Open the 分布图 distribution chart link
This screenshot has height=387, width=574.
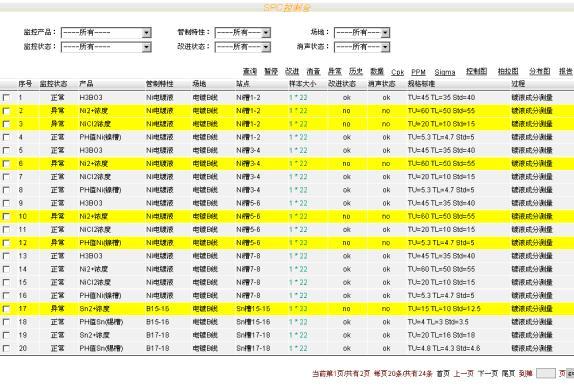coord(540,71)
